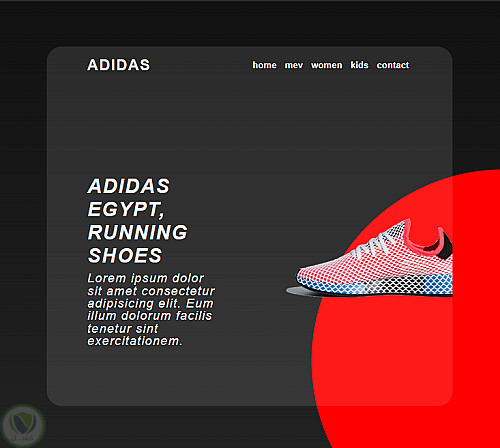This screenshot has width=500, height=448.
Task: Open the mev navigation link
Action: tap(294, 65)
